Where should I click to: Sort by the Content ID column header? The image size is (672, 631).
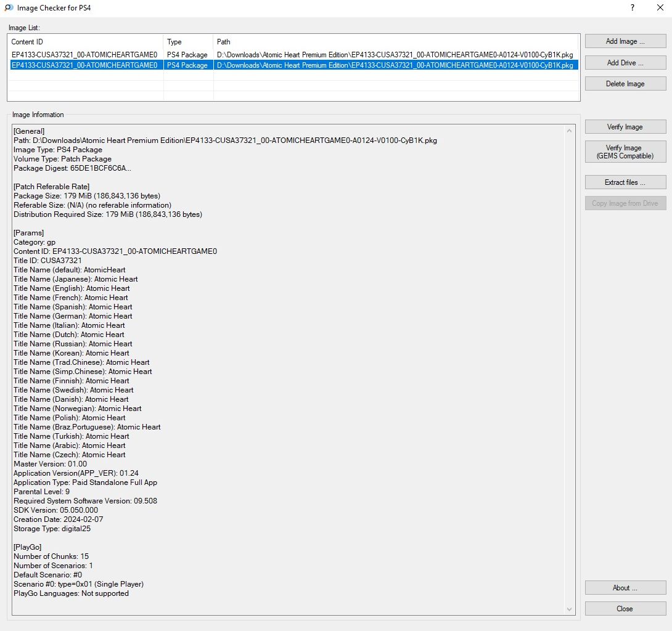(86, 41)
